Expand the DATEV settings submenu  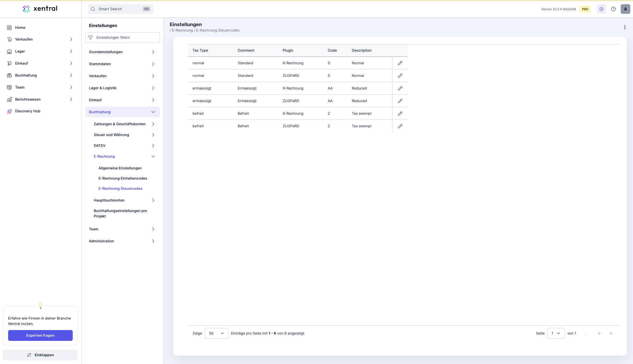click(x=153, y=146)
